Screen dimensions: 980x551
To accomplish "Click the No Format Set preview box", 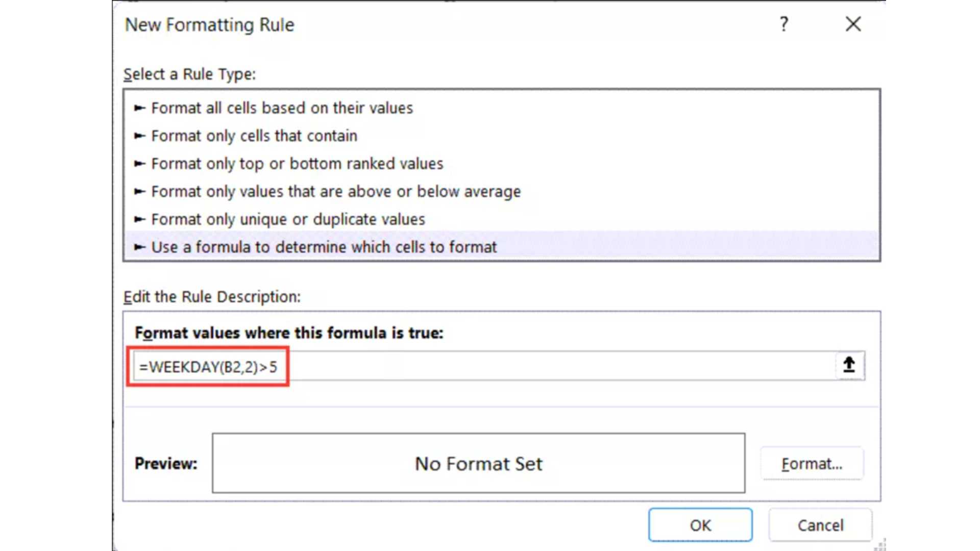I will (x=478, y=463).
